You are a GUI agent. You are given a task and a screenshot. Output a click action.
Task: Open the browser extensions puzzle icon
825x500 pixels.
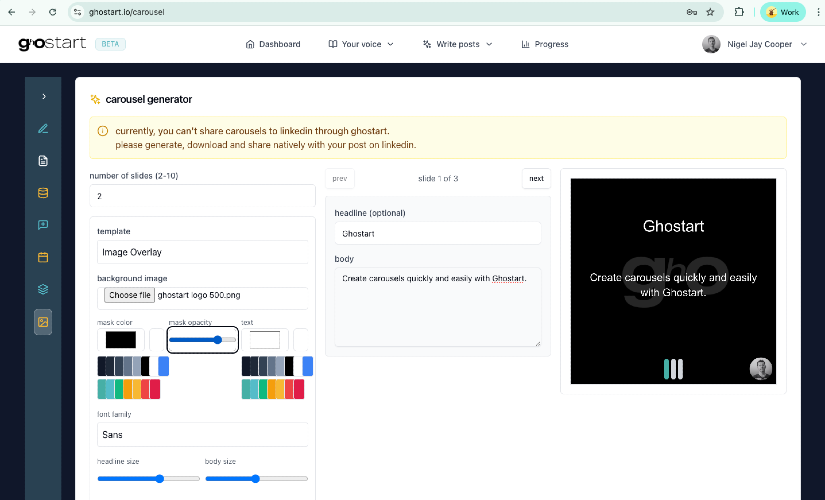coord(739,12)
